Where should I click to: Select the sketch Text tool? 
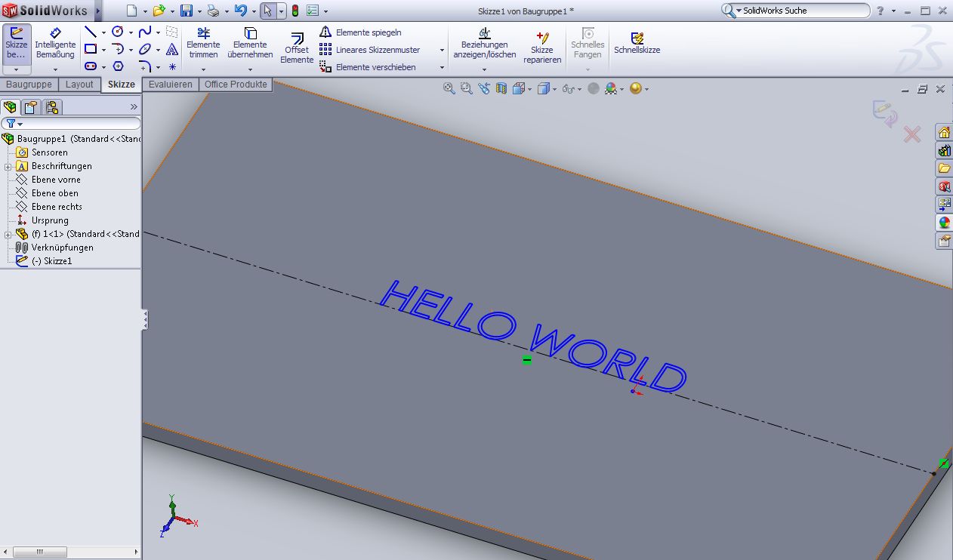172,49
